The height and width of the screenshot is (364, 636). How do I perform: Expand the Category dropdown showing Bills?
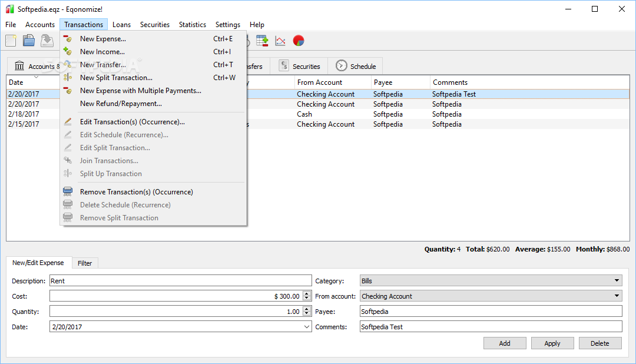click(x=491, y=281)
